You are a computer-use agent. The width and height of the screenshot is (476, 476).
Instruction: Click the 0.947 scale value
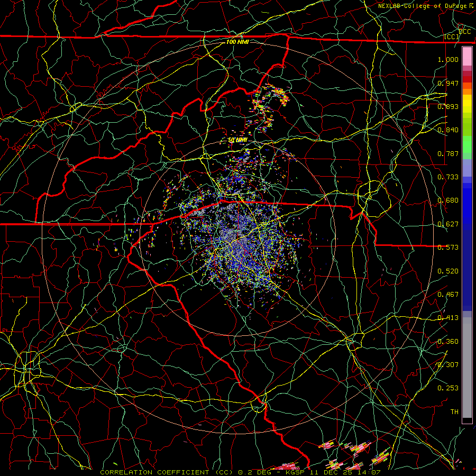point(448,83)
